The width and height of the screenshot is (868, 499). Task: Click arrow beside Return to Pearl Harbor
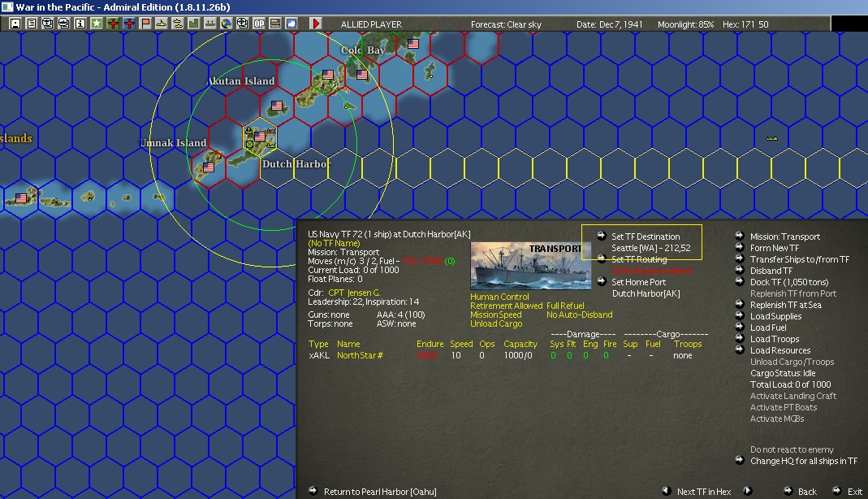[313, 491]
